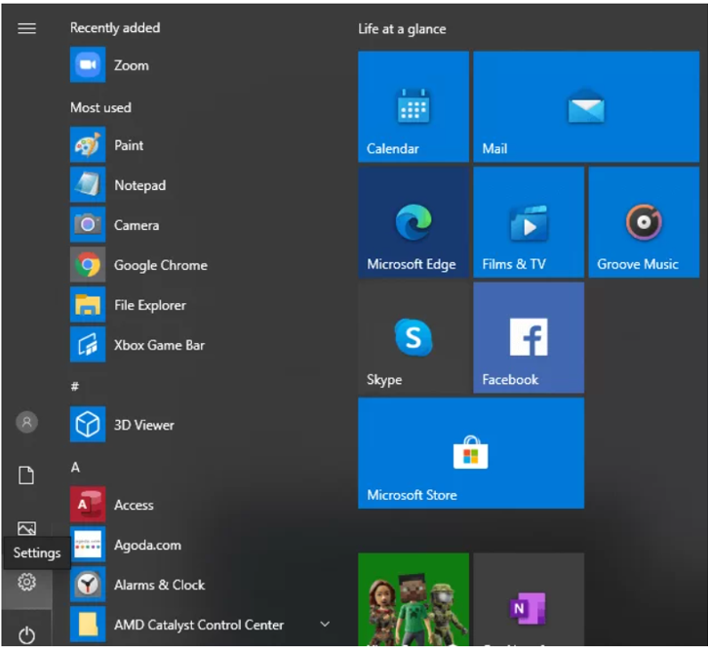Open Groove Music tile
The width and height of the screenshot is (708, 650).
click(643, 222)
